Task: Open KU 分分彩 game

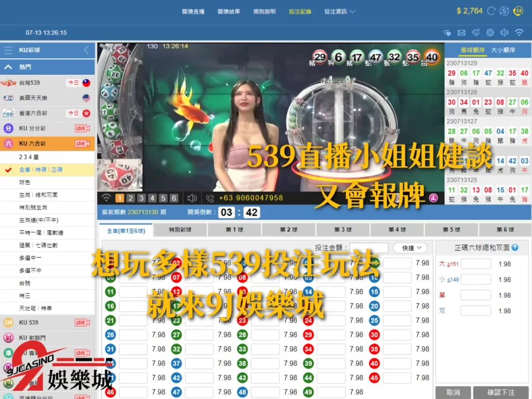Action: tap(47, 128)
